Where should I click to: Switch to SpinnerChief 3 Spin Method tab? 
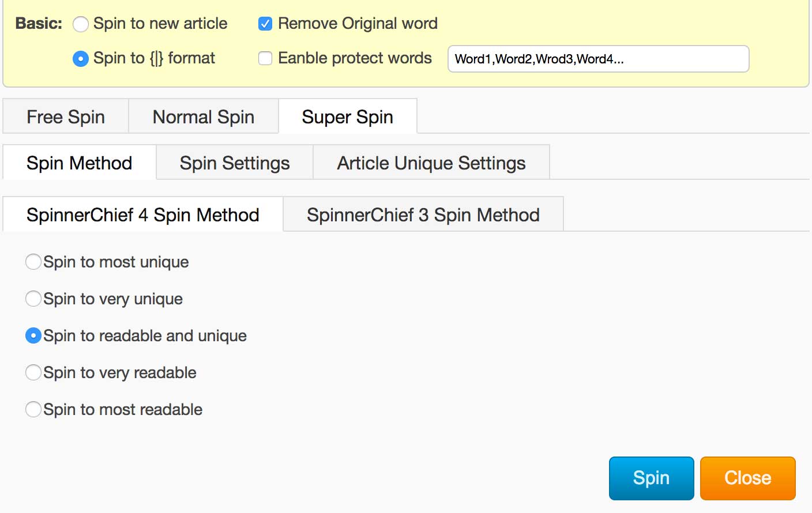tap(423, 215)
